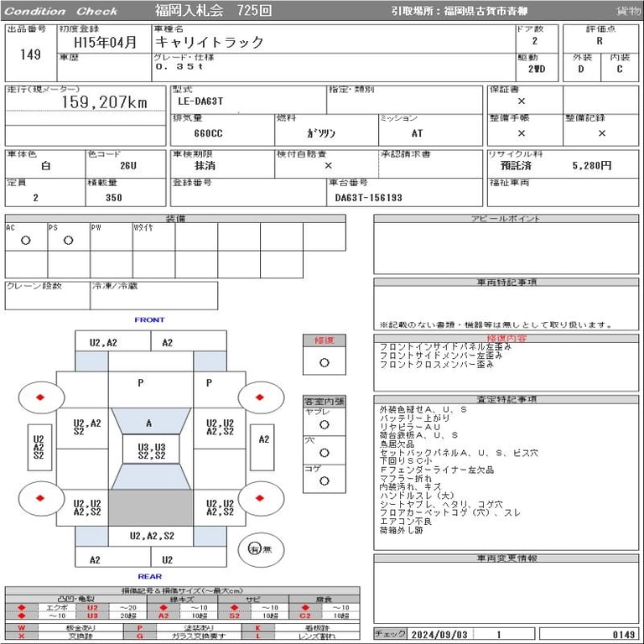644x644 pixels.
Task: Click the G legend swatch for ガラス交換要す
Action: click(140, 636)
